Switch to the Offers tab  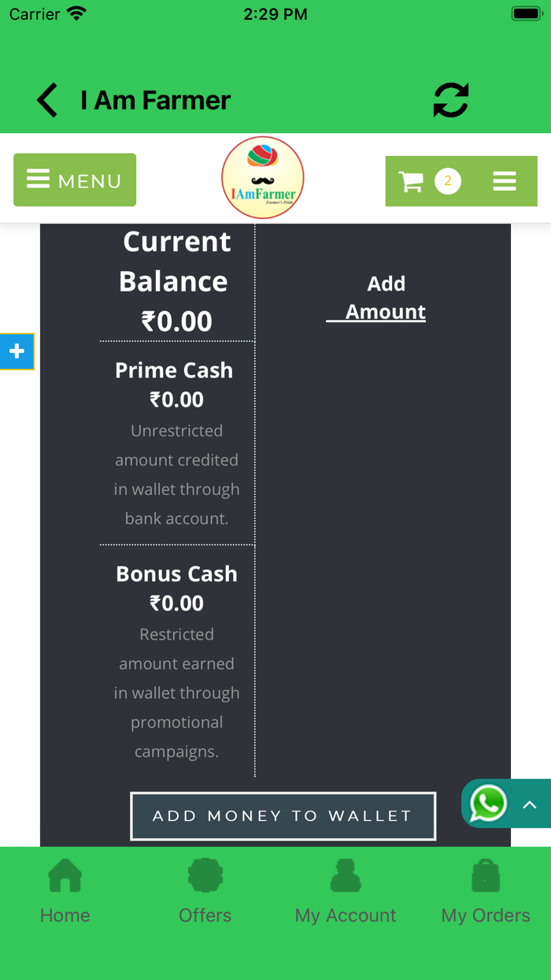coord(205,890)
